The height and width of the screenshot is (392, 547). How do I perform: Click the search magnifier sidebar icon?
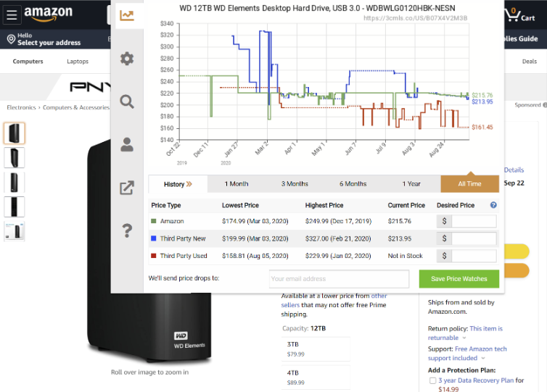pyautogui.click(x=127, y=101)
